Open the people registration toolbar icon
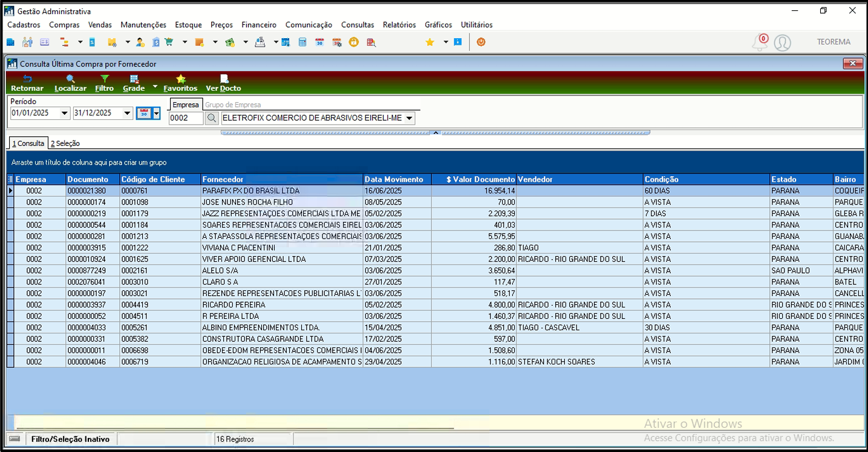The height and width of the screenshot is (452, 868). [x=27, y=42]
